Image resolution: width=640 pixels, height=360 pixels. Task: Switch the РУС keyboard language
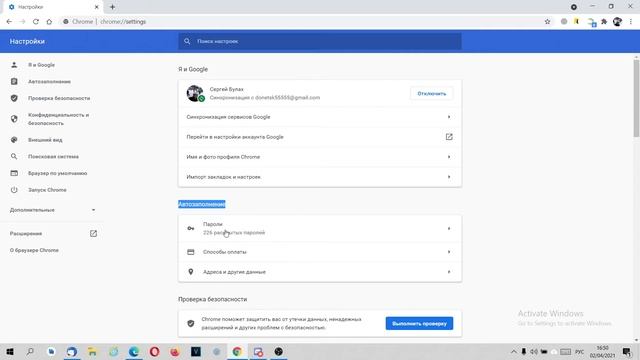580,351
